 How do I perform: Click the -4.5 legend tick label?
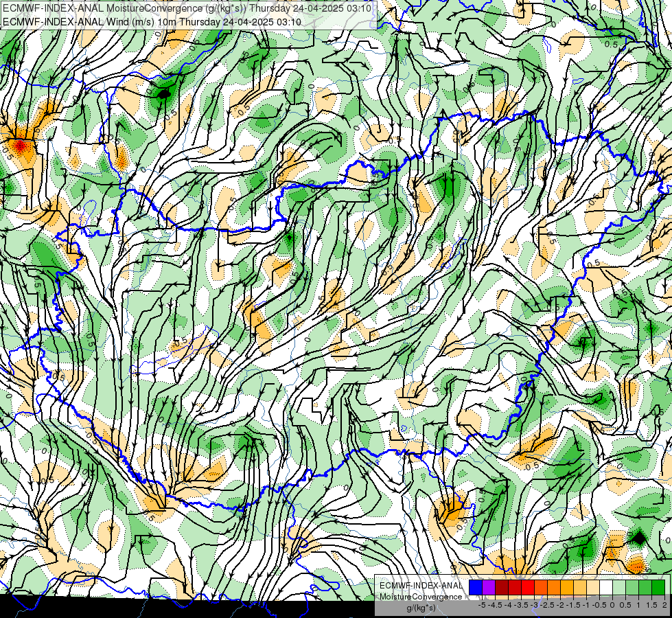point(495,605)
